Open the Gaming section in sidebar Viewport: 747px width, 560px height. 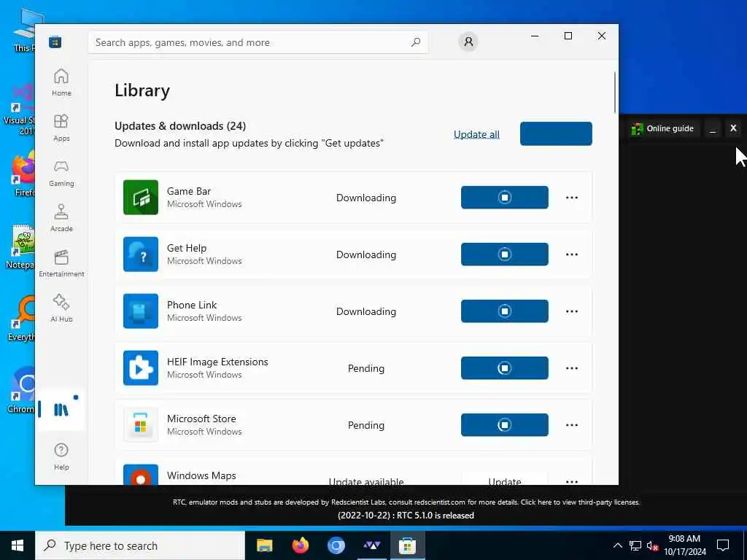pyautogui.click(x=61, y=173)
